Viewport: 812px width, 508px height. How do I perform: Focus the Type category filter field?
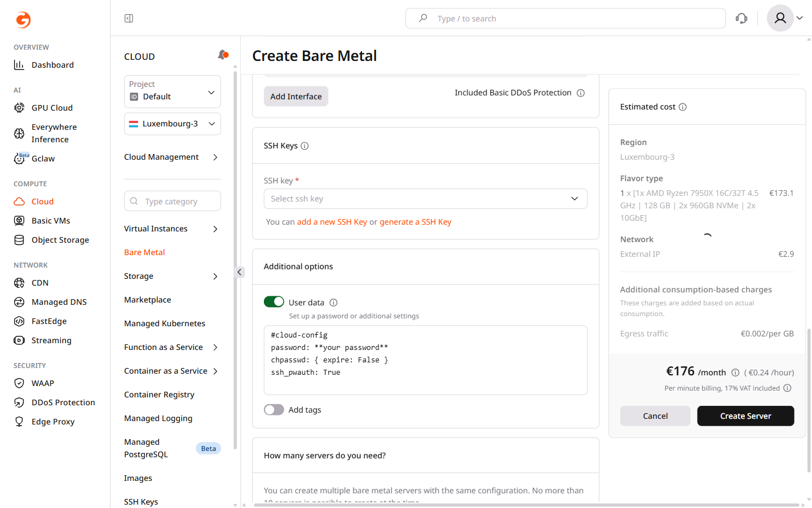point(173,201)
